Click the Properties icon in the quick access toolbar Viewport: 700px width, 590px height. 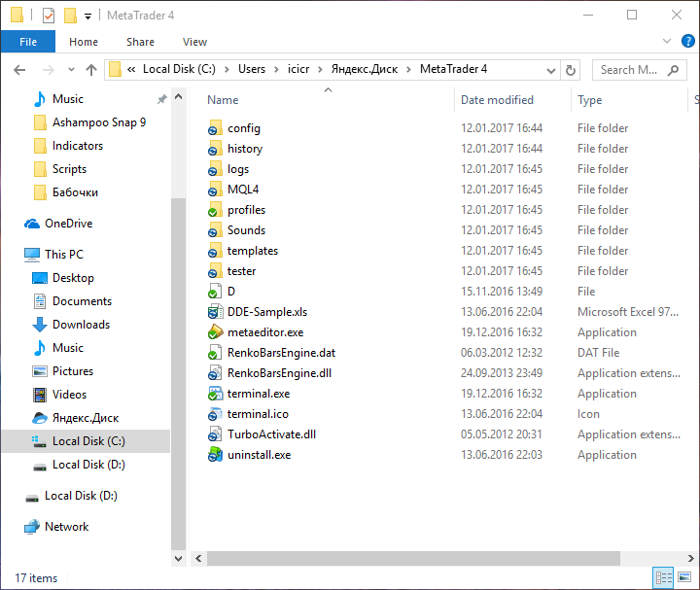49,16
